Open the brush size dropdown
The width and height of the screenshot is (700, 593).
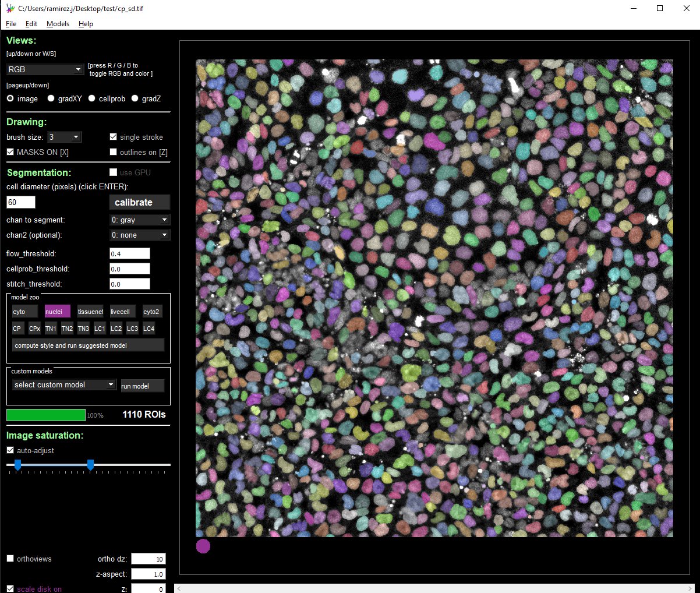coord(64,136)
